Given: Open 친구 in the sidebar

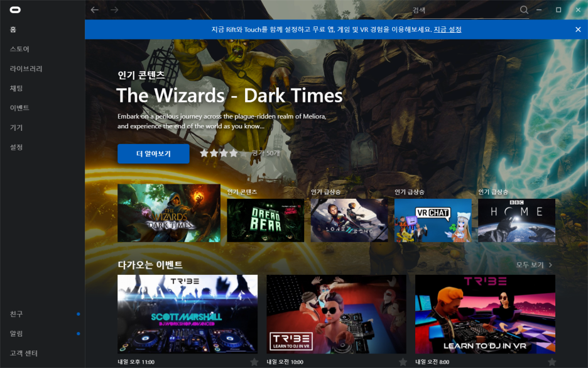Looking at the screenshot, I should (x=16, y=314).
